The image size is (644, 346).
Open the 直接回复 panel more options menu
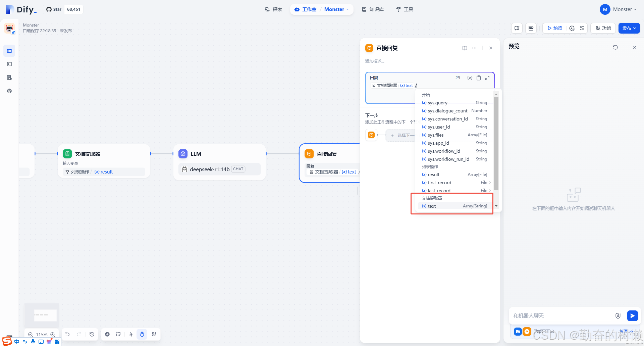(474, 48)
